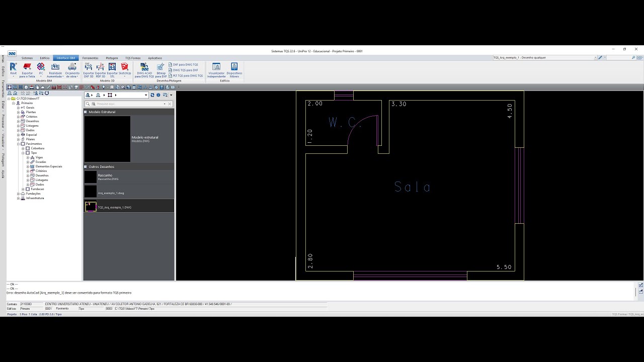The image size is (644, 362).
Task: Open the Revit export tool
Action: pos(14,69)
